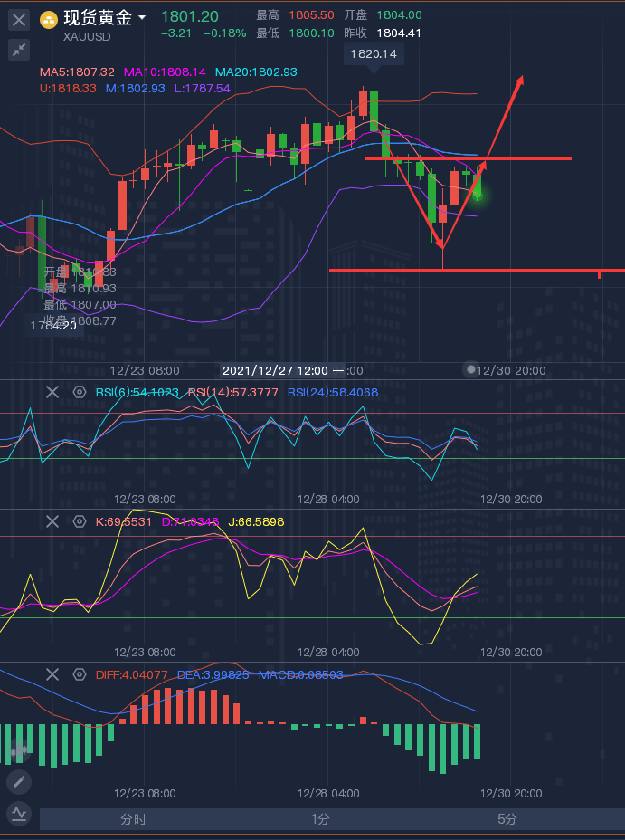Click the timeline scroll handle near 12/30
625x840 pixels.
click(469, 369)
